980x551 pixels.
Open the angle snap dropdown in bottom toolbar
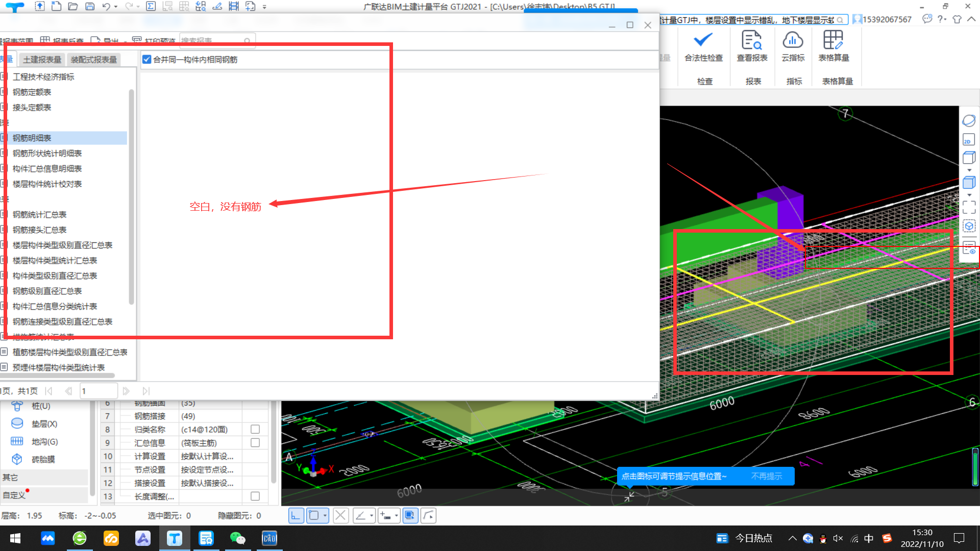[372, 516]
